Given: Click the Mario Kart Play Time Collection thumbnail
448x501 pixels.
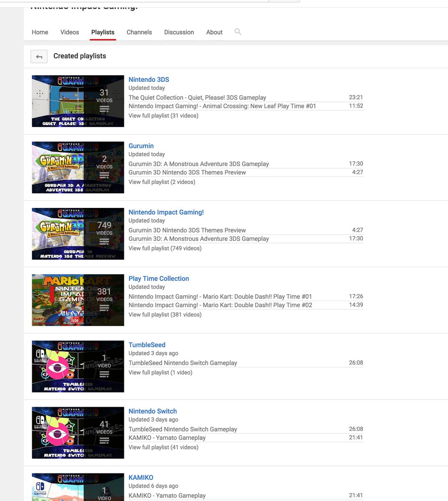Looking at the screenshot, I should [78, 300].
